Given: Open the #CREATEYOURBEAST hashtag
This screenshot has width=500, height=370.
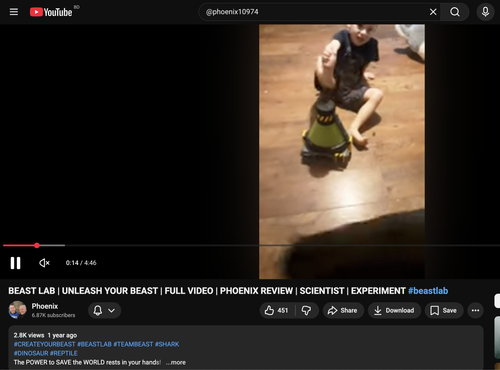Looking at the screenshot, I should pos(45,344).
